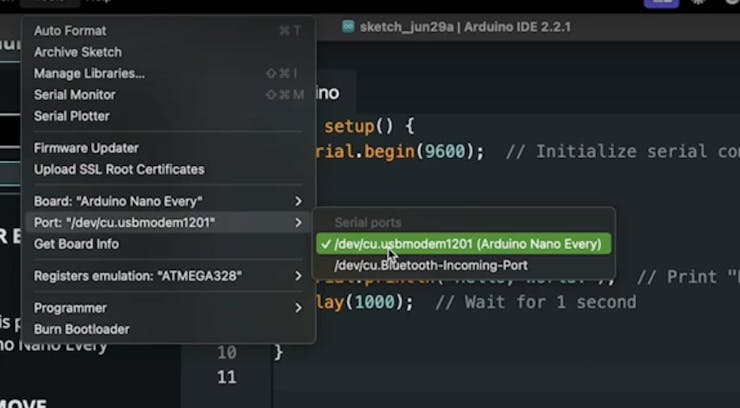740x408 pixels.
Task: Choose /dev/cu.Bluetooth-Incoming-Port serial port
Action: click(x=463, y=266)
